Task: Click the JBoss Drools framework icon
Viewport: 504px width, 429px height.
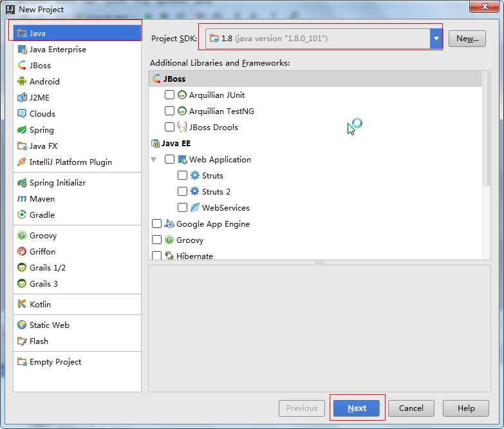Action: 182,127
